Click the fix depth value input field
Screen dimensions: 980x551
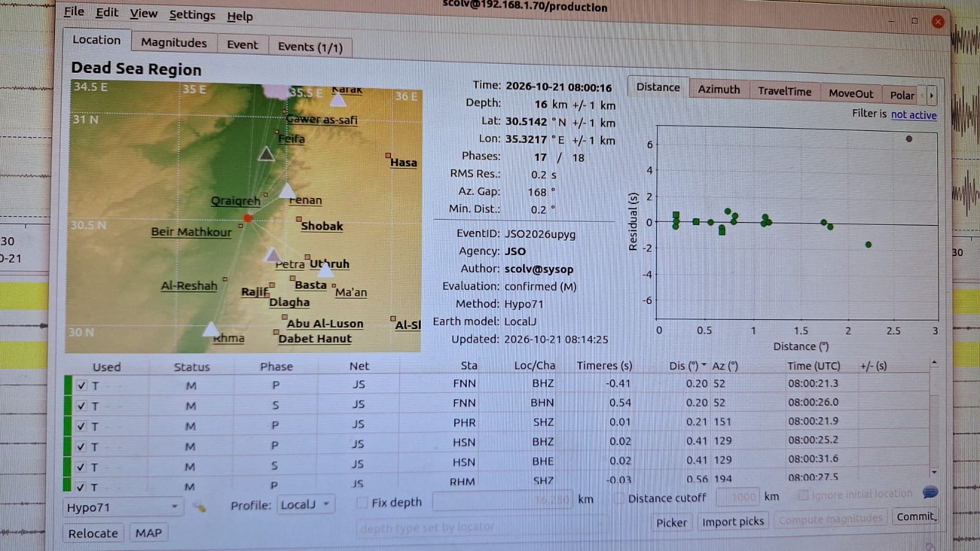point(503,500)
